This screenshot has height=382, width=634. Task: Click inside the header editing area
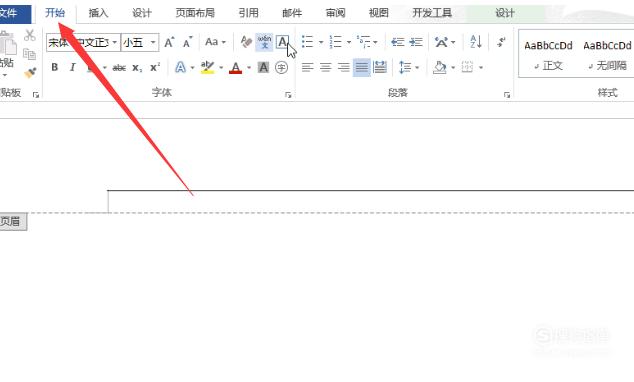[371, 201]
